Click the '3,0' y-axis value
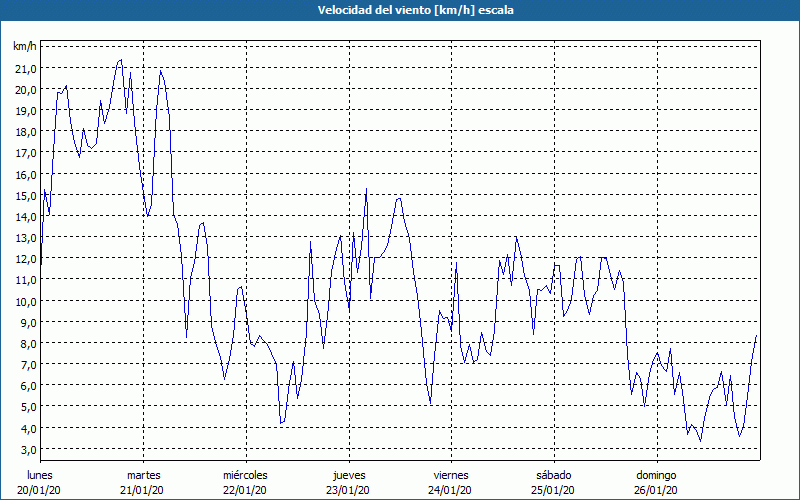This screenshot has height=500, width=800. (x=28, y=449)
